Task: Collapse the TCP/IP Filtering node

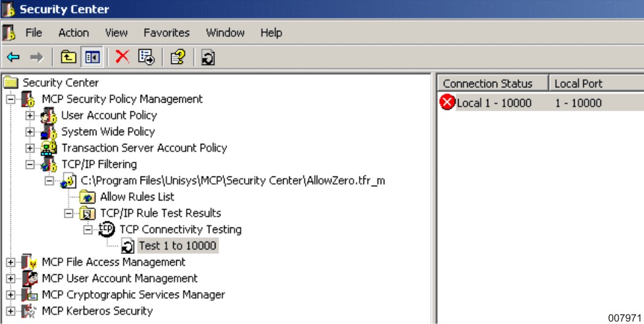Action: point(29,165)
